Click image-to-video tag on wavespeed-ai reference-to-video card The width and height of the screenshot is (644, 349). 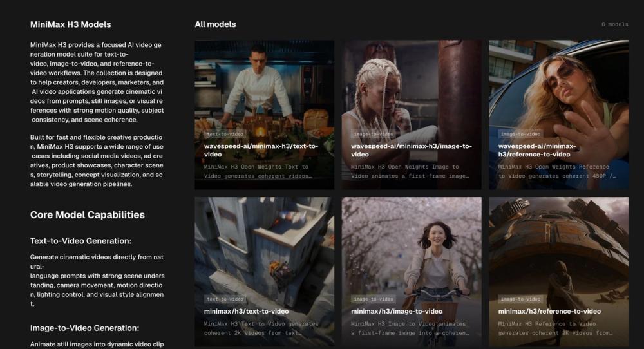coord(520,134)
